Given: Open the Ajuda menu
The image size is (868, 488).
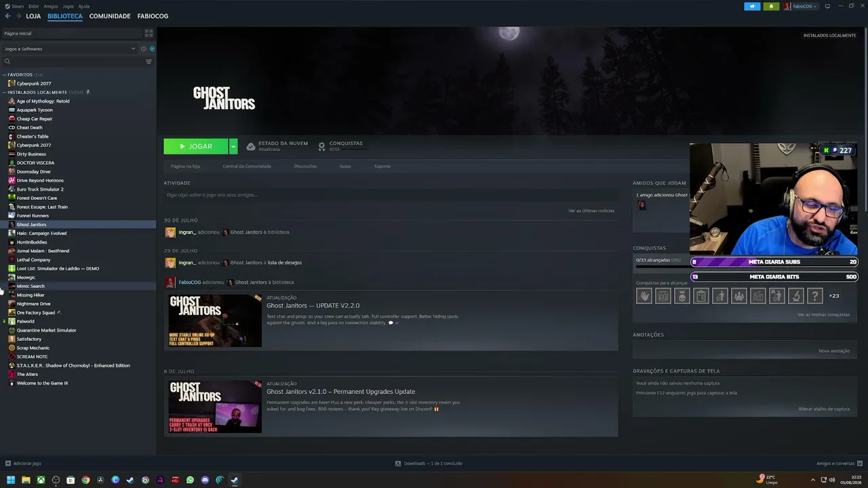Looking at the screenshot, I should tap(84, 6).
